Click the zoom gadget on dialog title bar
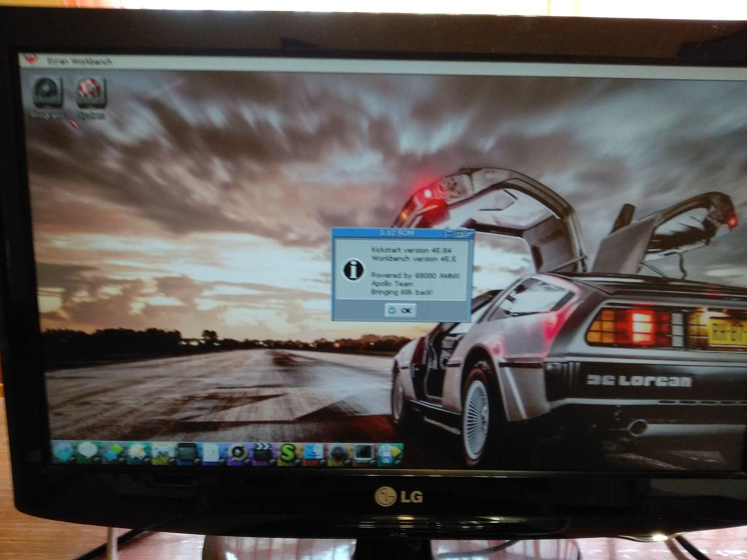The height and width of the screenshot is (560, 747). [459, 232]
